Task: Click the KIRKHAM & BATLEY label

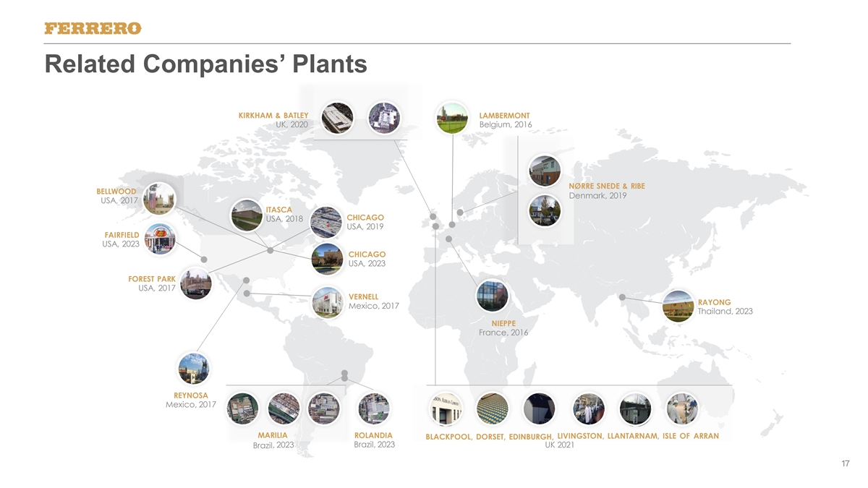Action: 273,116
